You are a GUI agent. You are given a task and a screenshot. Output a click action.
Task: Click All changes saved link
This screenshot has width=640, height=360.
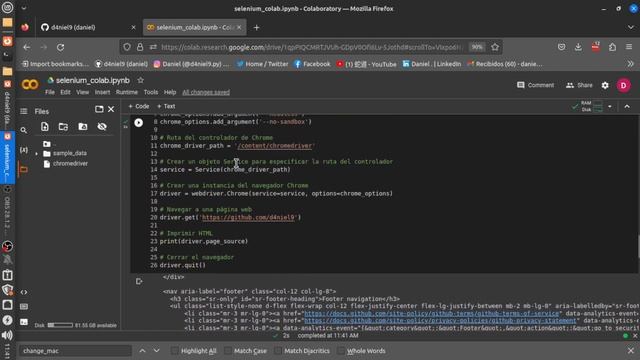coord(206,92)
